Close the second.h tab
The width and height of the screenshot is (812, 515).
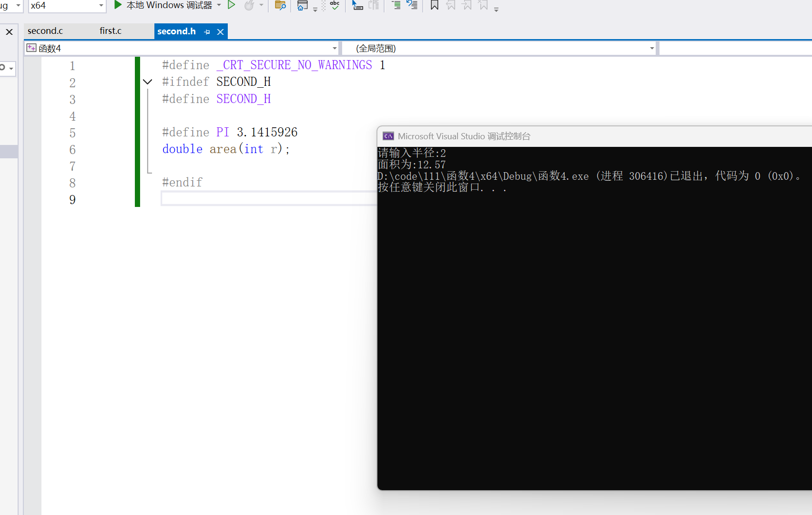tap(220, 32)
